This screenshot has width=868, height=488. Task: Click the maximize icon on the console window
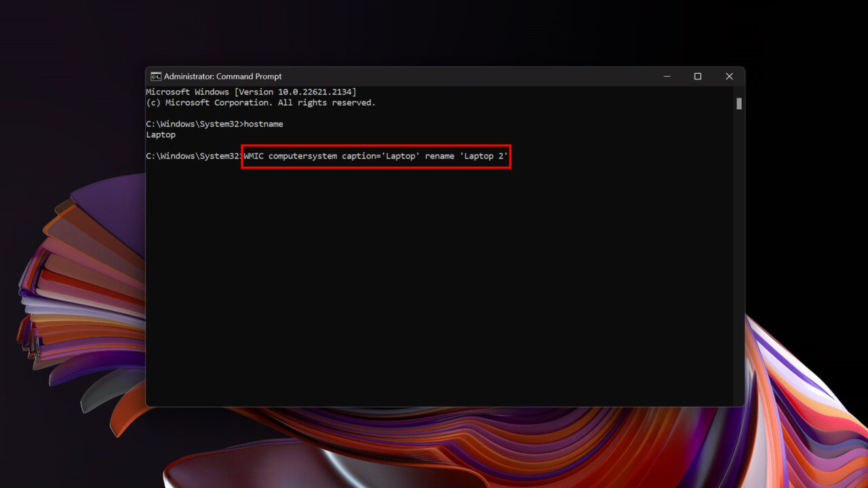pos(698,76)
